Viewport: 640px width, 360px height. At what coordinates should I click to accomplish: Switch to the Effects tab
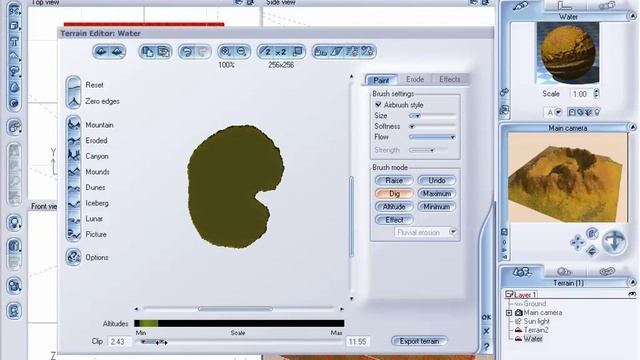tap(450, 79)
